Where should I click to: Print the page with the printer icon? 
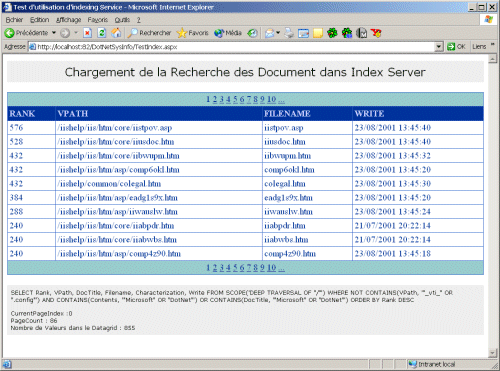coord(289,33)
